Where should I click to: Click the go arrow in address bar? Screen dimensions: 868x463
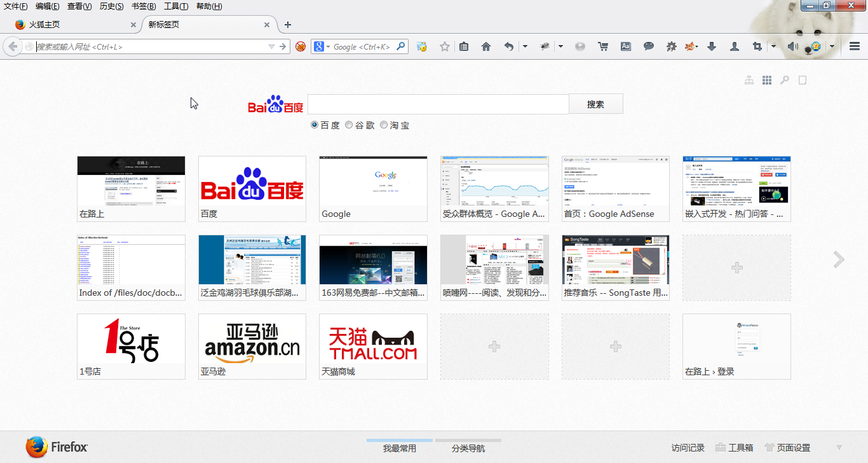point(283,46)
